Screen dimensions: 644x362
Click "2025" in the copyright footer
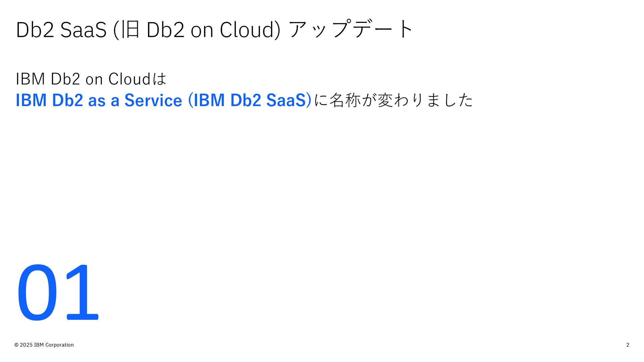pyautogui.click(x=26, y=345)
